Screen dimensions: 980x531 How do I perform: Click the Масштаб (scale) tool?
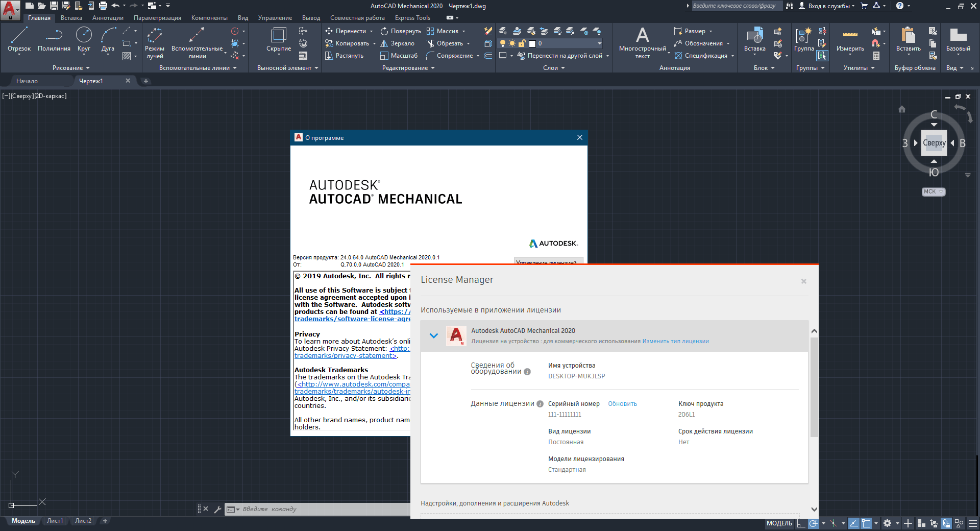click(399, 56)
